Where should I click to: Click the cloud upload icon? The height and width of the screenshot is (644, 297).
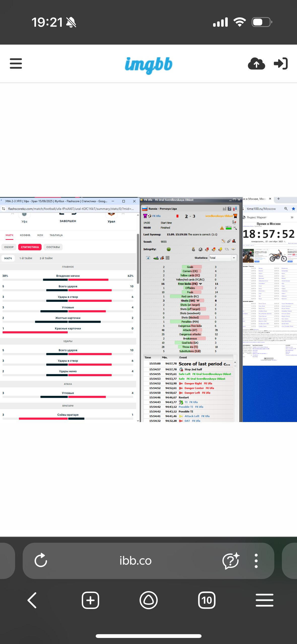[x=256, y=63]
